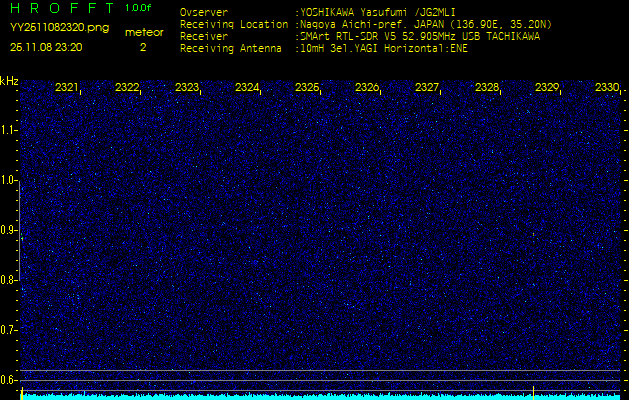The height and width of the screenshot is (400, 629).
Task: Click the 2321 time marker
Action: (x=67, y=88)
